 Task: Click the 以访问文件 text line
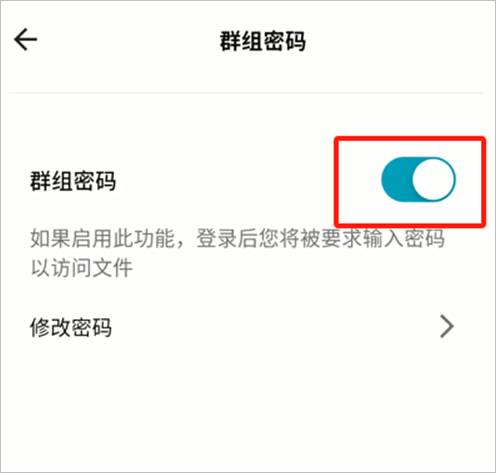(82, 268)
